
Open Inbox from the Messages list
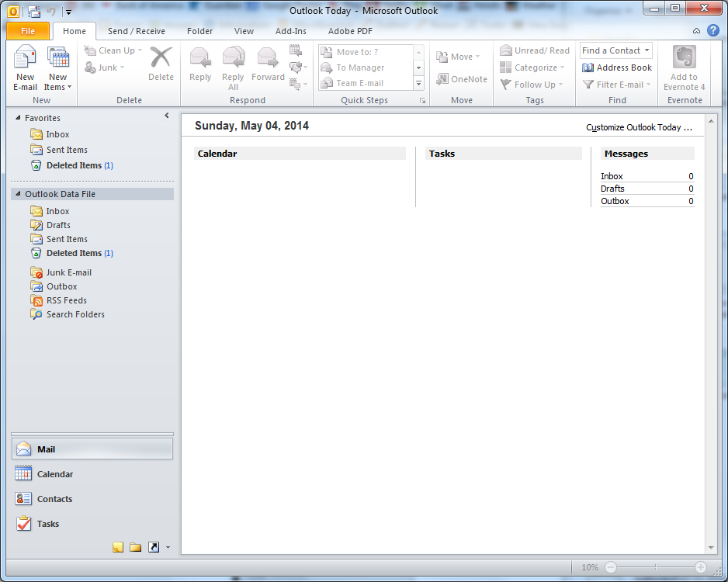click(x=612, y=175)
